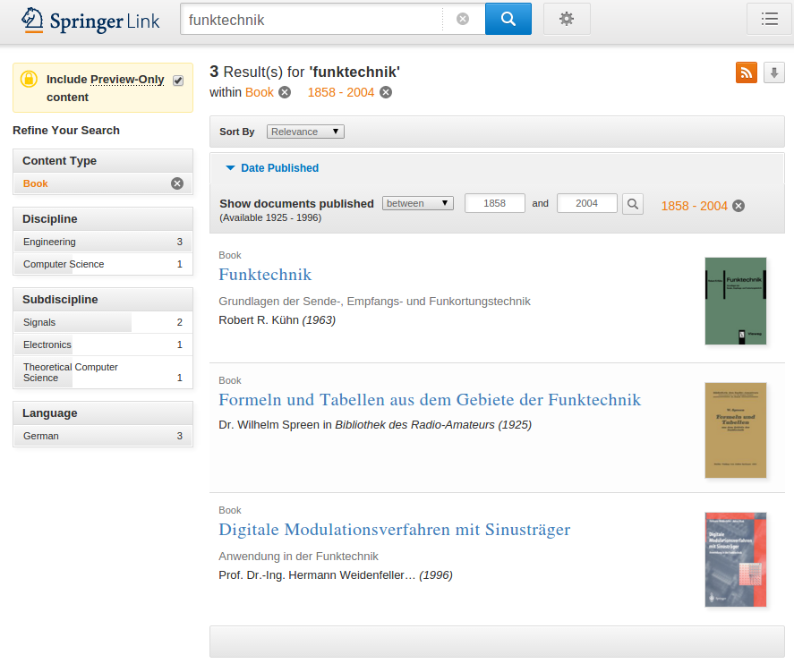The width and height of the screenshot is (794, 672).
Task: Filter by Engineering discipline
Action: (103, 242)
